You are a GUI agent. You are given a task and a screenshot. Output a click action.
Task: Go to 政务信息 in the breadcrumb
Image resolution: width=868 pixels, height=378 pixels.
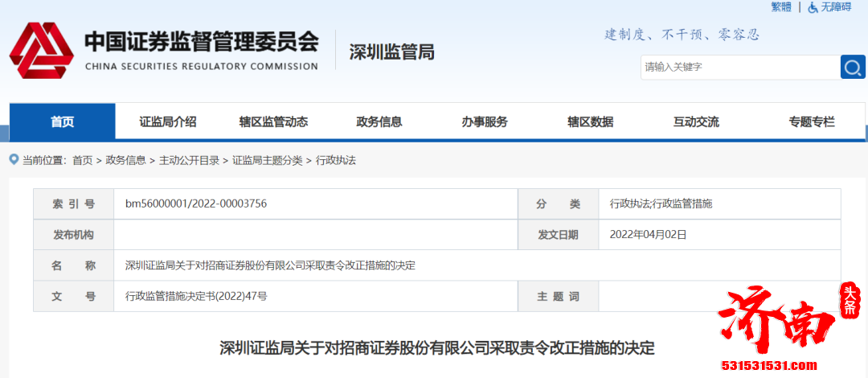click(125, 161)
